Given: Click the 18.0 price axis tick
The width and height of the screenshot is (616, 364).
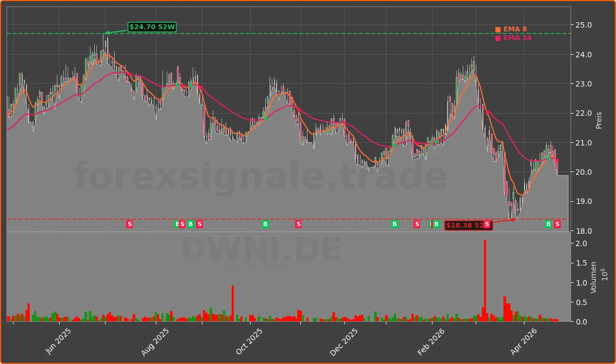Looking at the screenshot, I should pos(584,231).
